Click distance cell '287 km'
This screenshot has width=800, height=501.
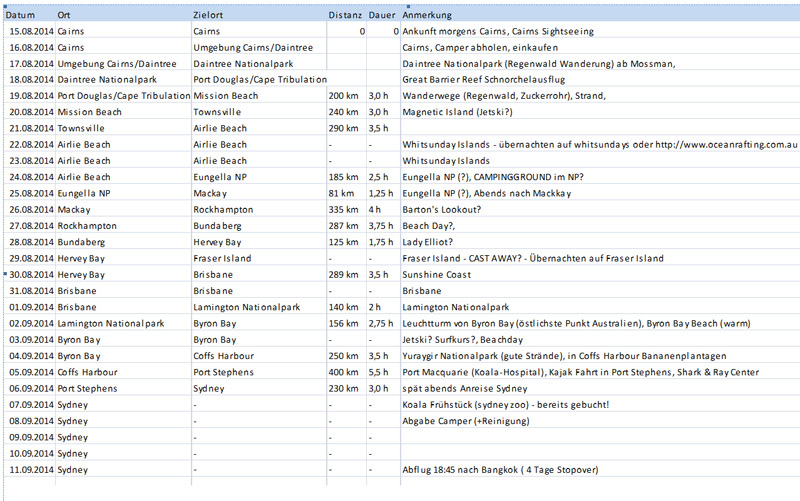click(343, 226)
